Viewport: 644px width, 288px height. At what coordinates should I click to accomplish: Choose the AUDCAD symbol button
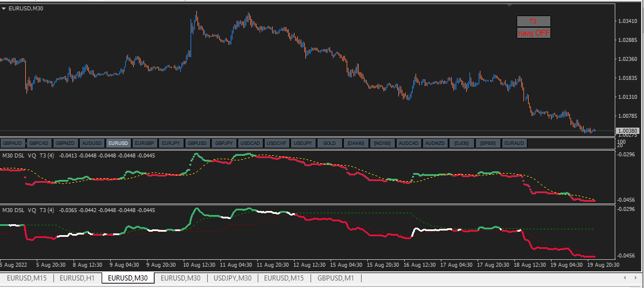click(x=408, y=143)
